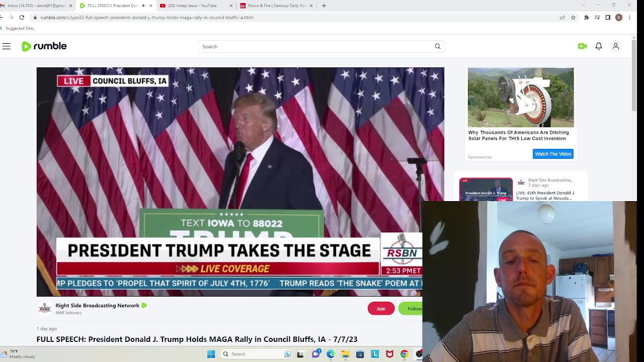Open the McAfee taskbar icon

click(389, 354)
